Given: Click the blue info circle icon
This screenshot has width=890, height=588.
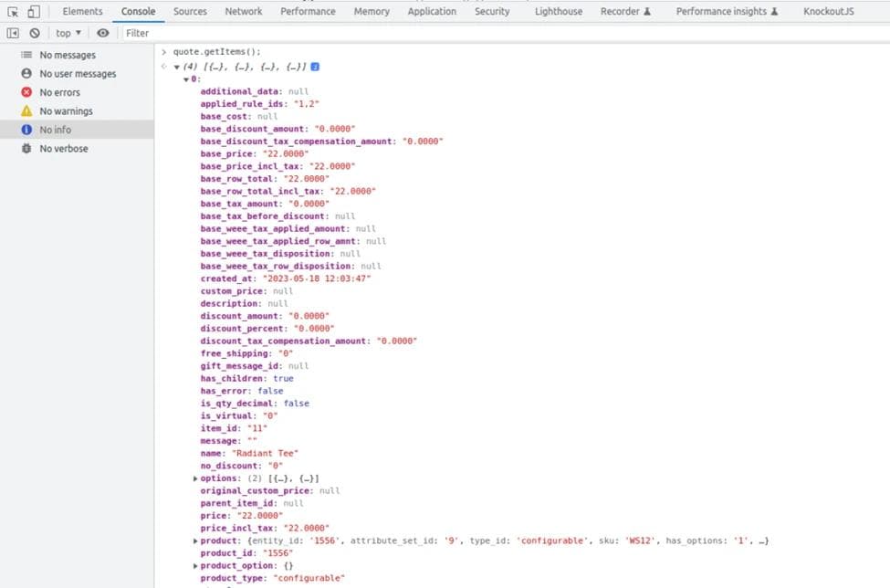Looking at the screenshot, I should coord(26,130).
